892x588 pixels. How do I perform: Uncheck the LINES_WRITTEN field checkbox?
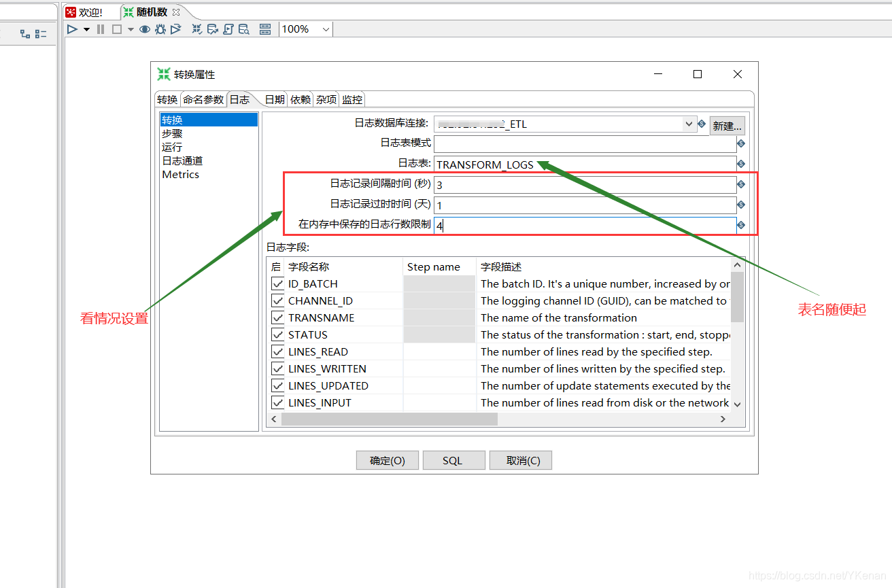[x=277, y=368]
